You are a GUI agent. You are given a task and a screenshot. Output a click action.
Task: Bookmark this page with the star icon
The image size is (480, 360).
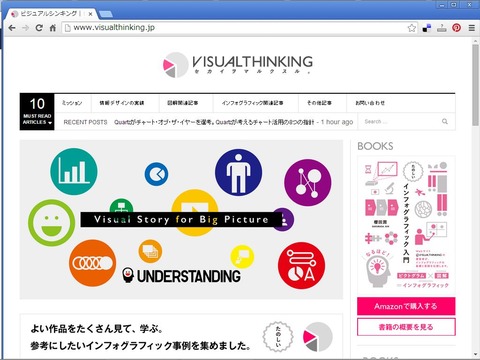[x=412, y=28]
